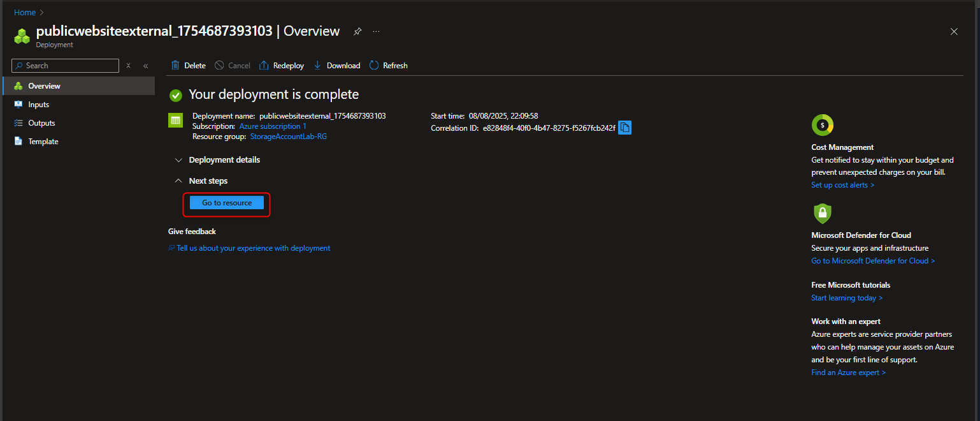Open the Template pane

(43, 141)
